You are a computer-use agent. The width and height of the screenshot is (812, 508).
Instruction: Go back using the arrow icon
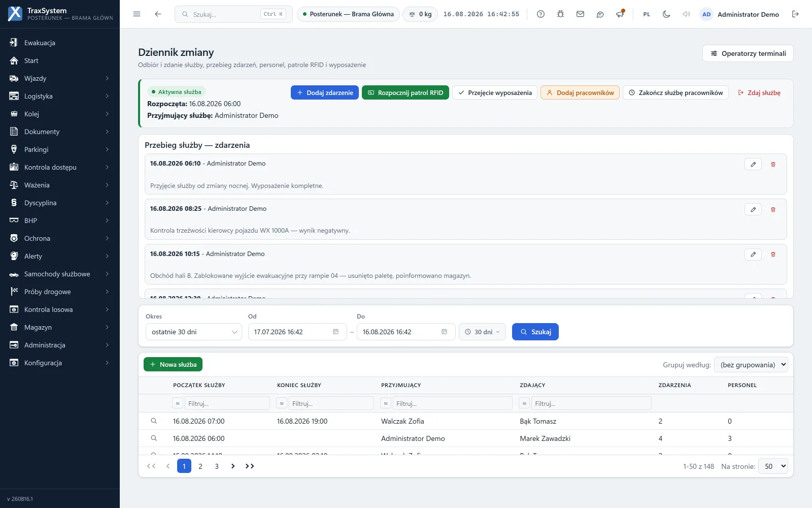click(x=158, y=14)
